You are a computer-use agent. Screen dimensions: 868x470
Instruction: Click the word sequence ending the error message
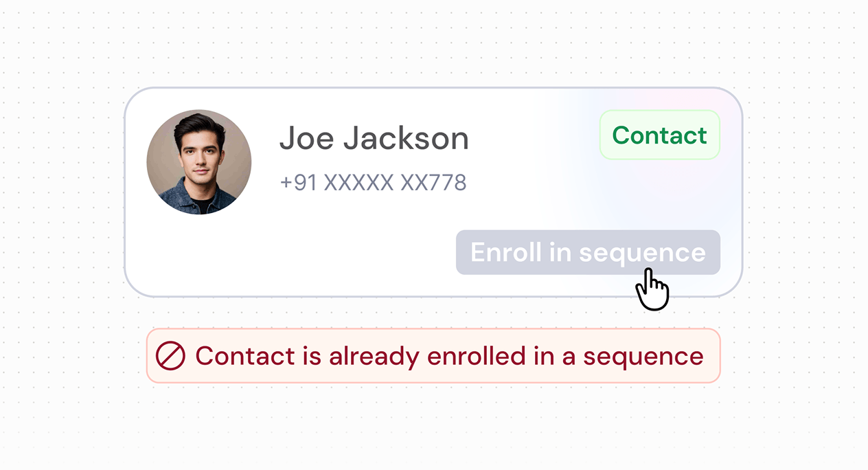[x=643, y=356]
